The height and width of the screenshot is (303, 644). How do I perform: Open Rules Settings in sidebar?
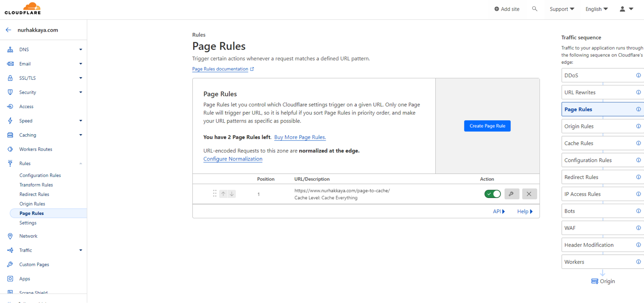pos(28,223)
